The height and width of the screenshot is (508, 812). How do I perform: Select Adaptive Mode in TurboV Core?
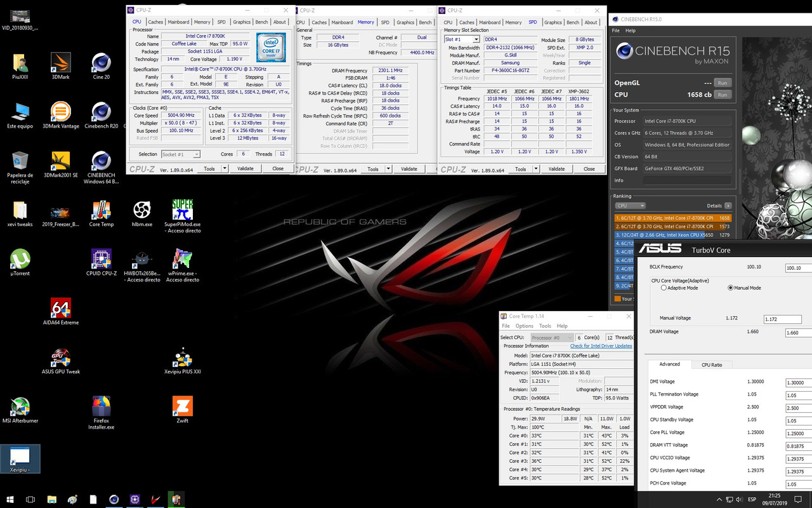(x=664, y=288)
